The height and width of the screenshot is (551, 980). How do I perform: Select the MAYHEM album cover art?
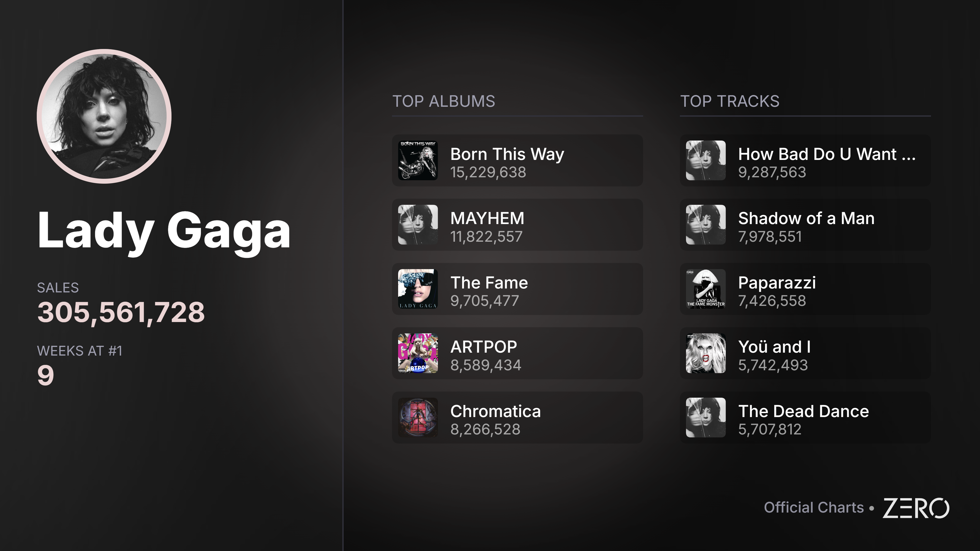tap(418, 225)
